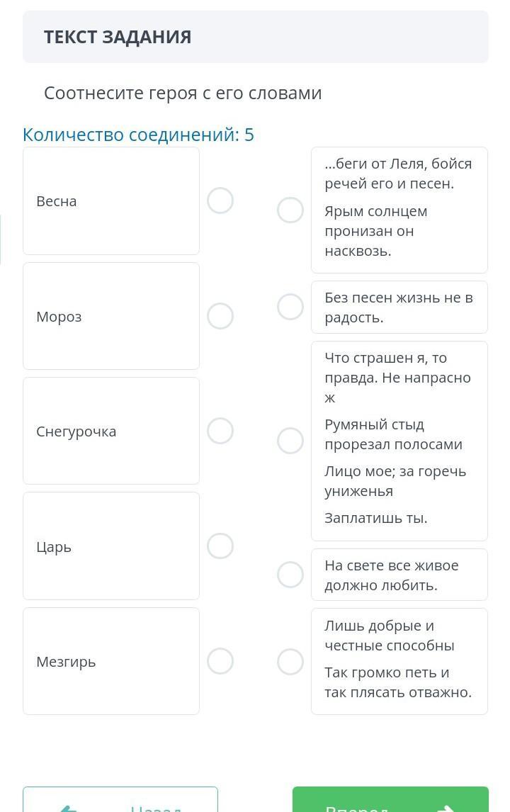
Task: Click the "Без песен жизнь" answer card
Action: [399, 308]
